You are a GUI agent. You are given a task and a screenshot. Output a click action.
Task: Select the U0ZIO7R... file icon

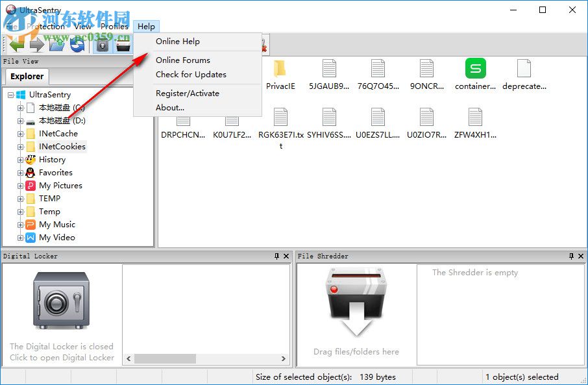pos(427,117)
